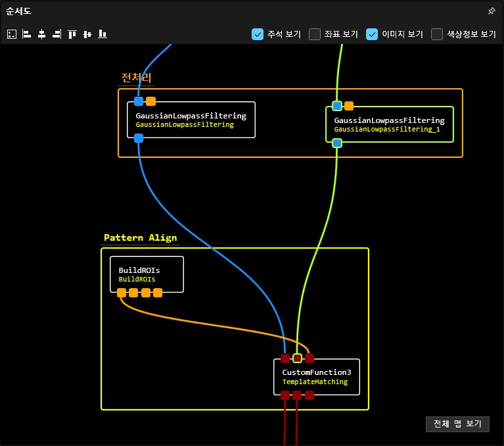Screen dimensions: 504x446
Task: Click the auto-arrange nodes icon
Action: 12,34
